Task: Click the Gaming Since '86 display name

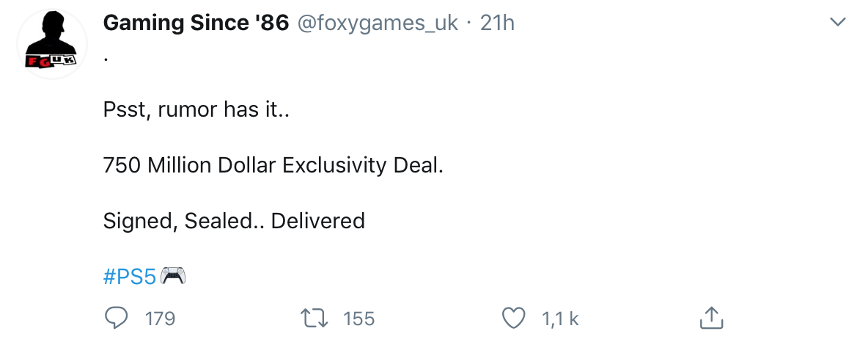Action: pyautogui.click(x=196, y=23)
